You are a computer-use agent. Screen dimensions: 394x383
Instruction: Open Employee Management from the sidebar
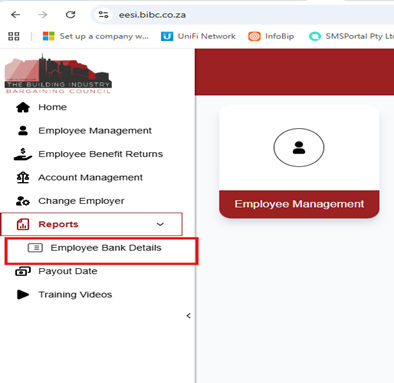tap(95, 131)
